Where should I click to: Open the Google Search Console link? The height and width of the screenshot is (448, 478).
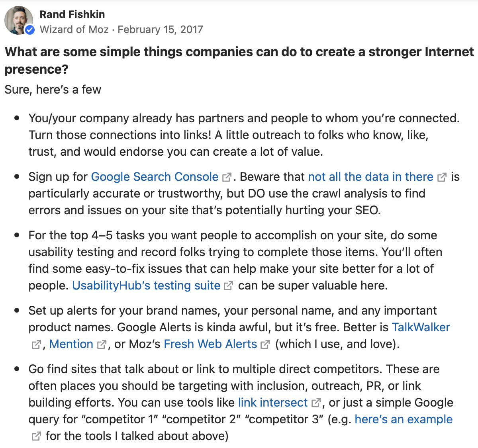click(x=155, y=177)
